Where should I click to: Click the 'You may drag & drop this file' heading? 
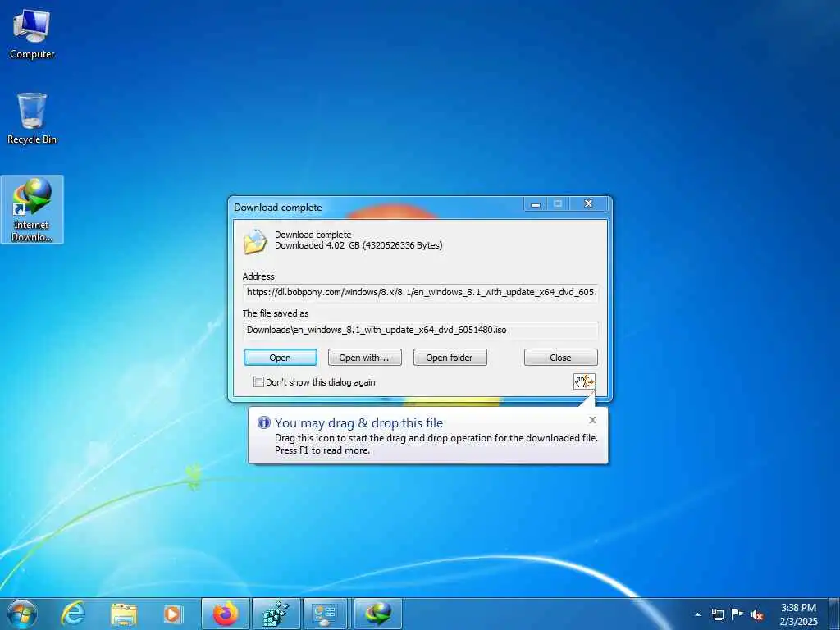[x=358, y=422]
